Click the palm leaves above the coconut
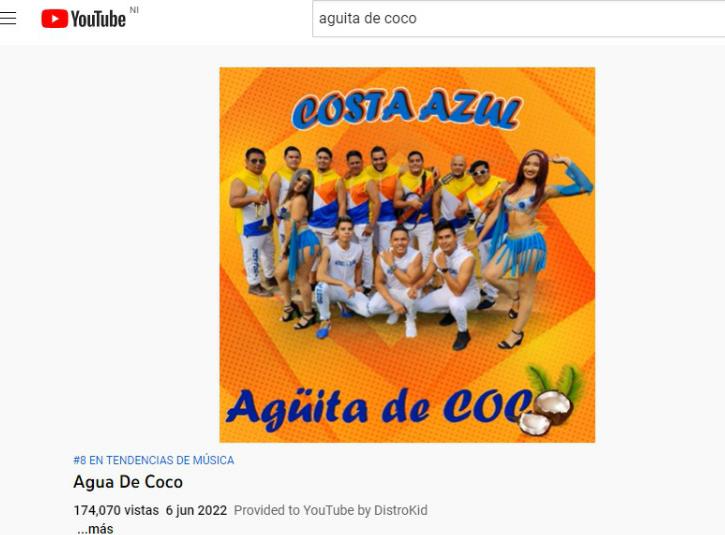 click(555, 379)
